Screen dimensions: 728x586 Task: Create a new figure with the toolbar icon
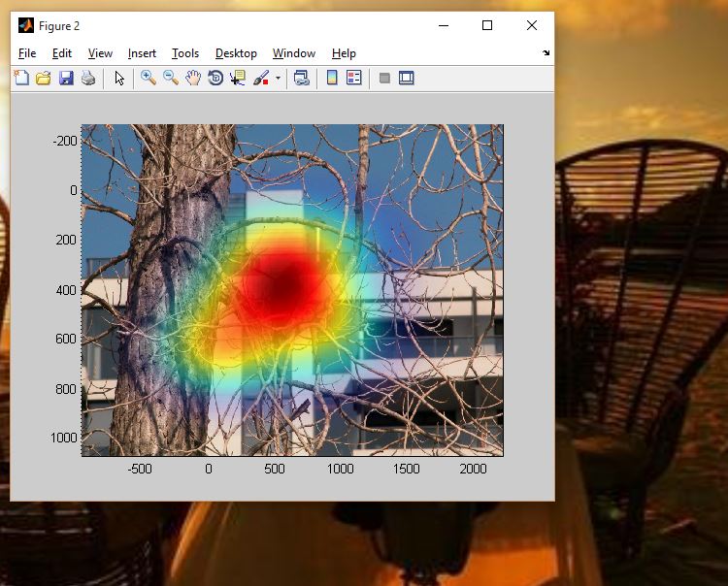tap(21, 78)
